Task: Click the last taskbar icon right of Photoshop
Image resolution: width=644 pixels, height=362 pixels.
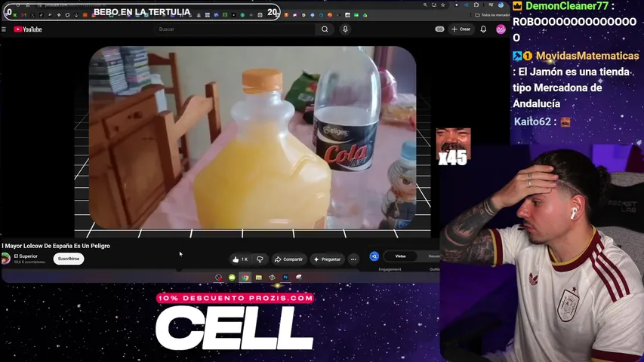Action: click(x=299, y=278)
